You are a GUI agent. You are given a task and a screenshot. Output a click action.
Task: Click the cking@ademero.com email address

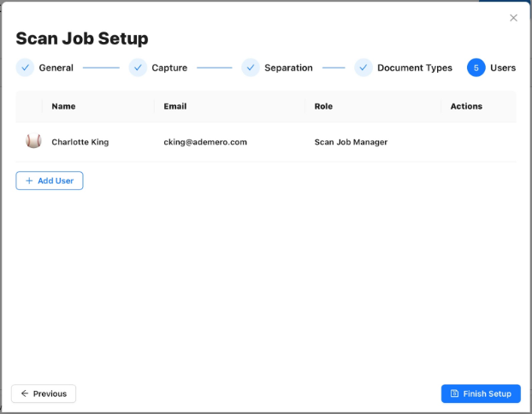point(205,142)
